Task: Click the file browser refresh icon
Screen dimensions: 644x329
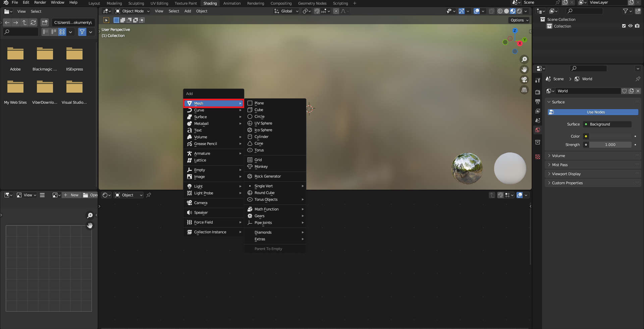Action: coord(33,22)
